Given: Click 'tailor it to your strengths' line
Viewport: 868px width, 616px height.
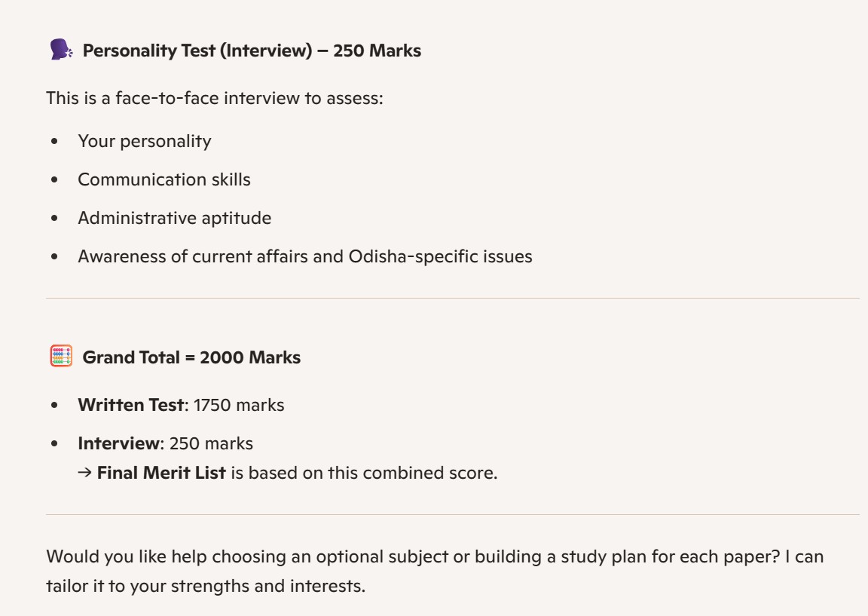Looking at the screenshot, I should (x=206, y=586).
